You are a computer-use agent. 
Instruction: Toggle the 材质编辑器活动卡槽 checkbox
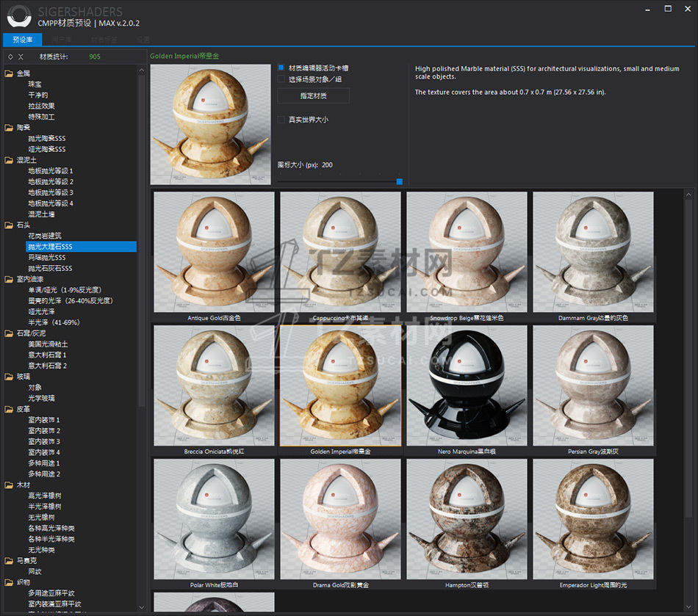pos(281,68)
